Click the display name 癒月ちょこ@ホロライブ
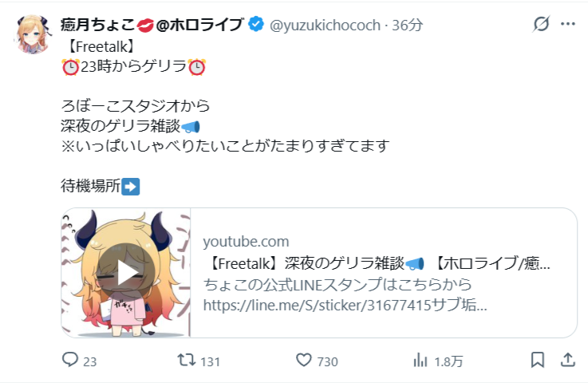588x383 pixels. pos(152,25)
